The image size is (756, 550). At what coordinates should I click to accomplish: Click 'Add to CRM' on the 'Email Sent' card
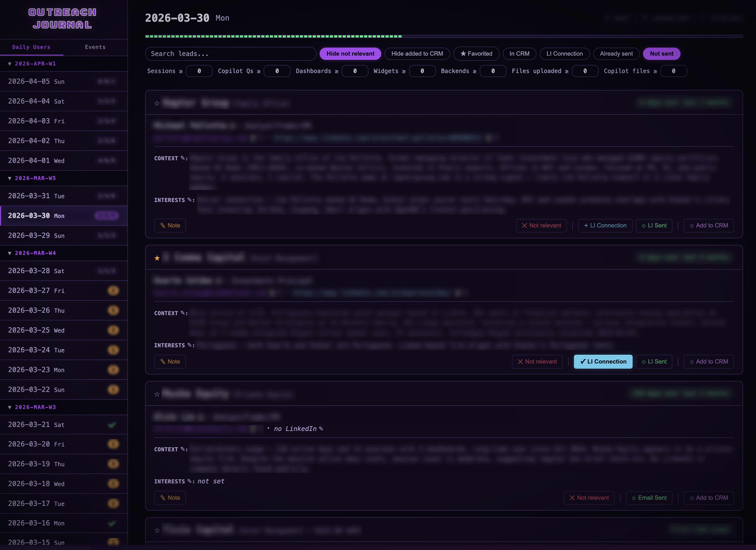pos(709,498)
